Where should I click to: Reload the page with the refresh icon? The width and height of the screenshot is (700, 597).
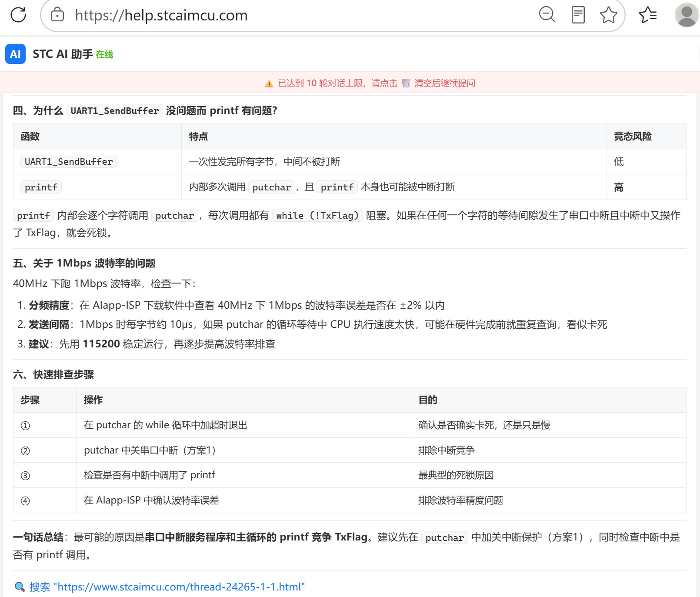tap(18, 15)
